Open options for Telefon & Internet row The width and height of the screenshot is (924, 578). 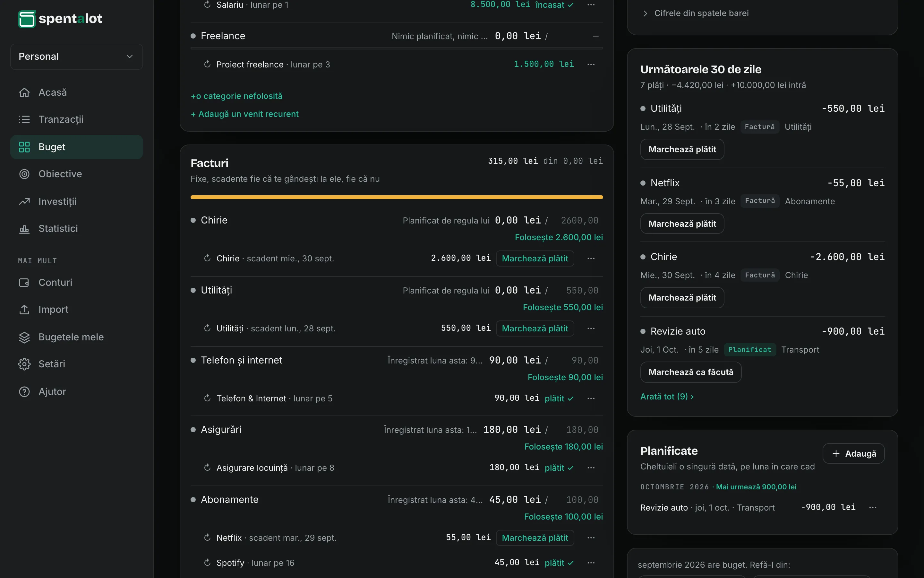(591, 398)
